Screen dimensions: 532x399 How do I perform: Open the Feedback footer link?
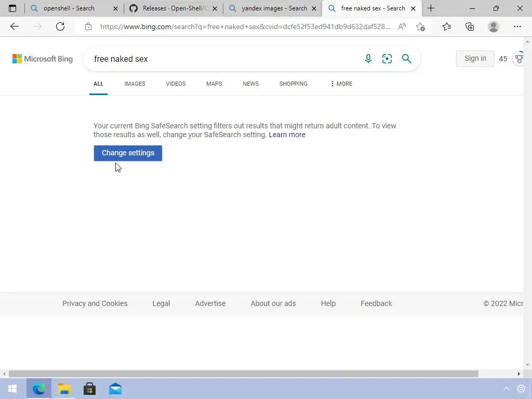click(376, 303)
